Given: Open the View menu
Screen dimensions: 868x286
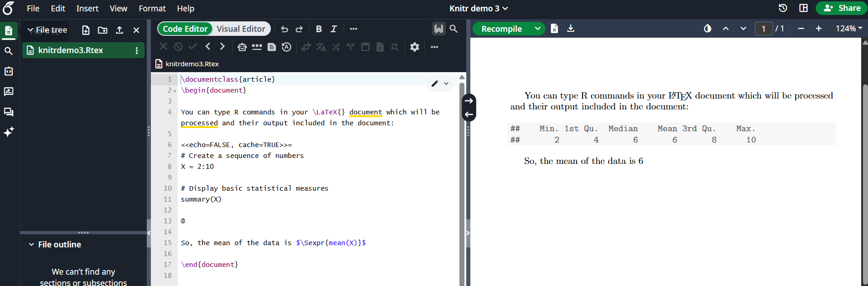Looking at the screenshot, I should tap(118, 8).
